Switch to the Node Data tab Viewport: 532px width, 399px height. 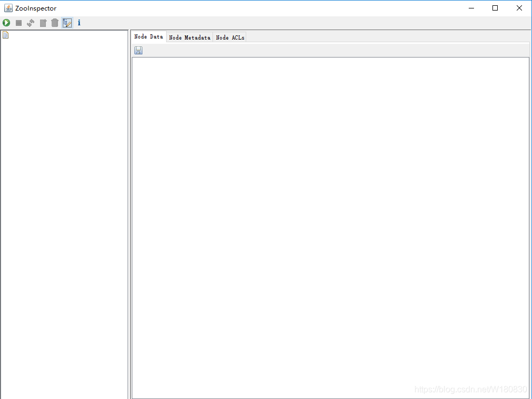pos(149,36)
